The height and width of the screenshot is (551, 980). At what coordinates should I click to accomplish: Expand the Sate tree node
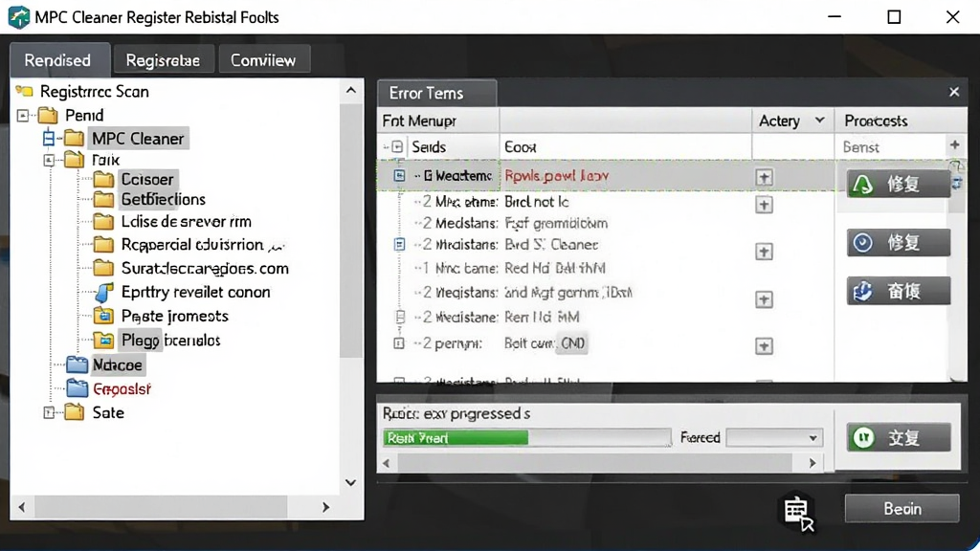point(49,412)
